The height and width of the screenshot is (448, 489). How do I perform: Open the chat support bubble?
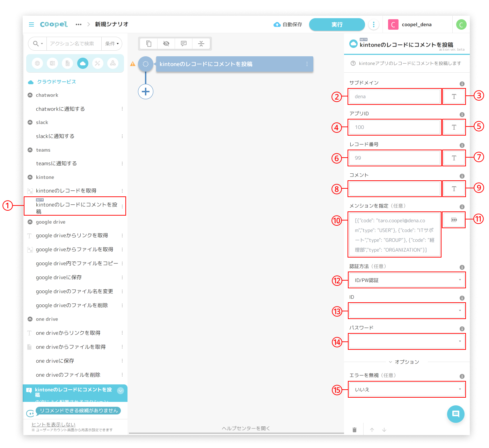(455, 414)
